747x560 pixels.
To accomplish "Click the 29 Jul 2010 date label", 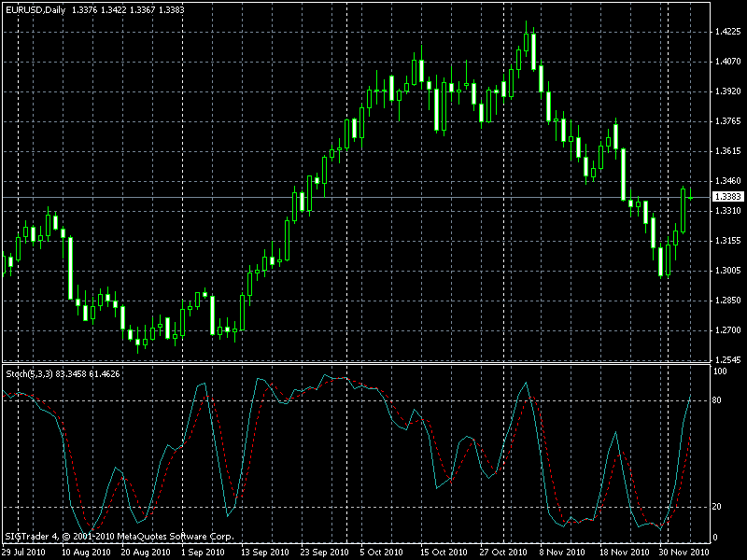I will coord(24,553).
